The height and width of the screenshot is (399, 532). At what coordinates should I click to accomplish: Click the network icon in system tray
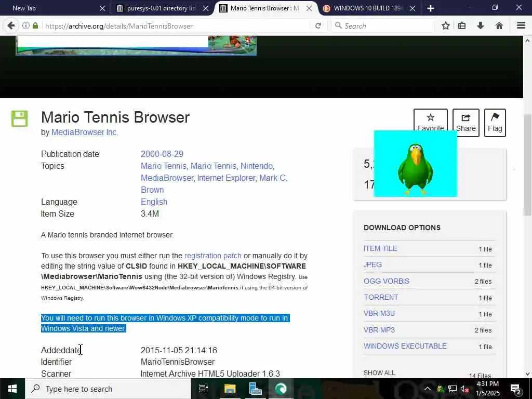pyautogui.click(x=453, y=389)
